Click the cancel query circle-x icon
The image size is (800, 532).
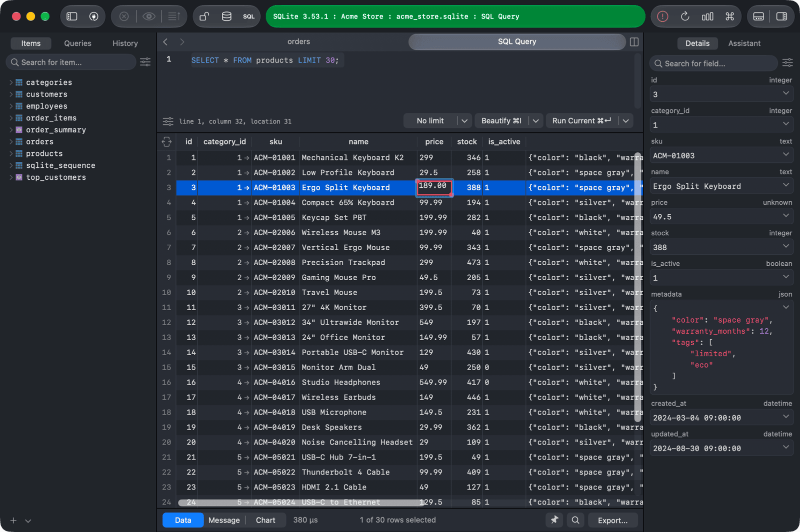[x=124, y=16]
